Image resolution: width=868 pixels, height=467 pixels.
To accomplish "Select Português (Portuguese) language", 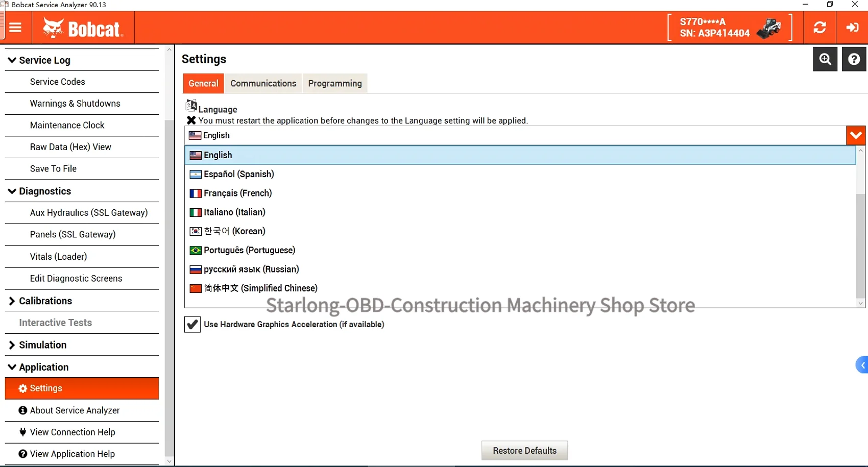I will click(520, 250).
